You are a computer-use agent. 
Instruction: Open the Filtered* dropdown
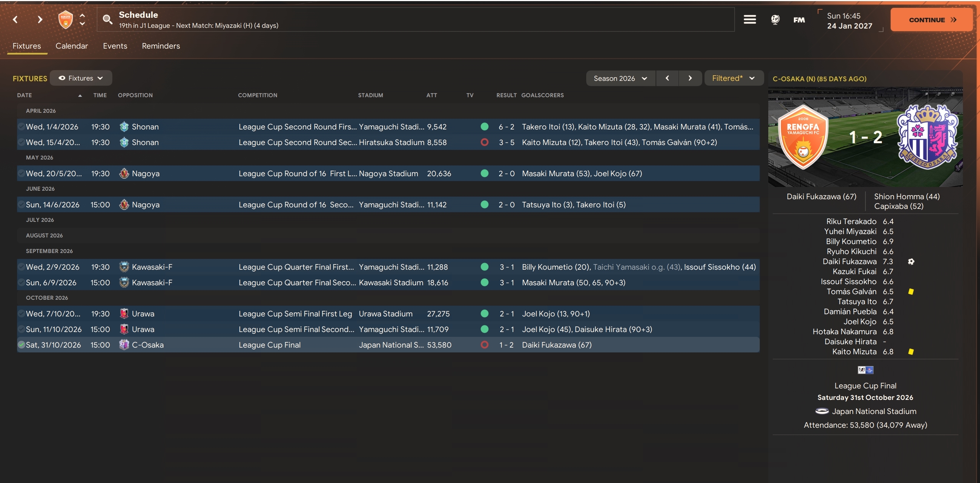(x=733, y=78)
